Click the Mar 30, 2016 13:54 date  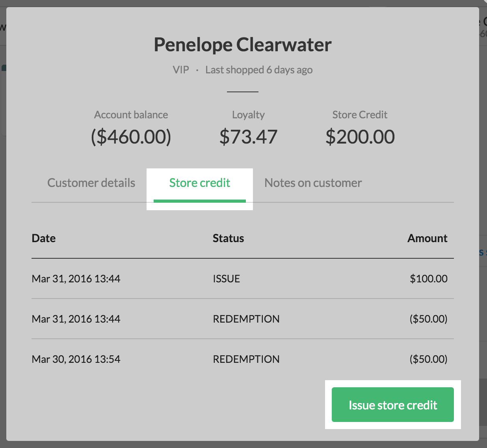click(76, 359)
